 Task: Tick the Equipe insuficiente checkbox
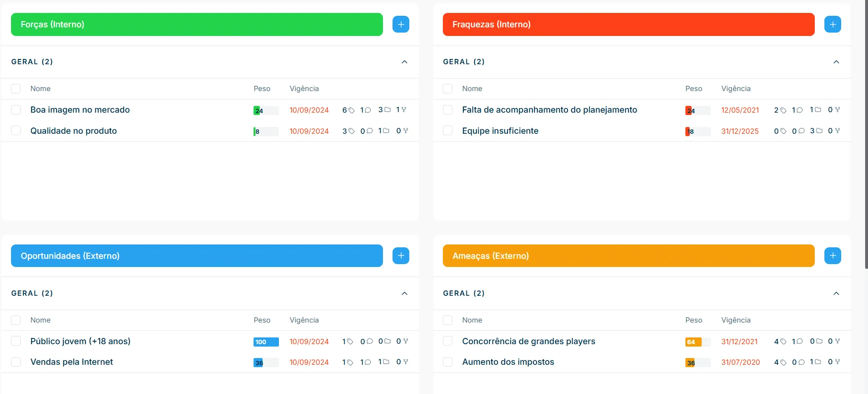point(448,131)
